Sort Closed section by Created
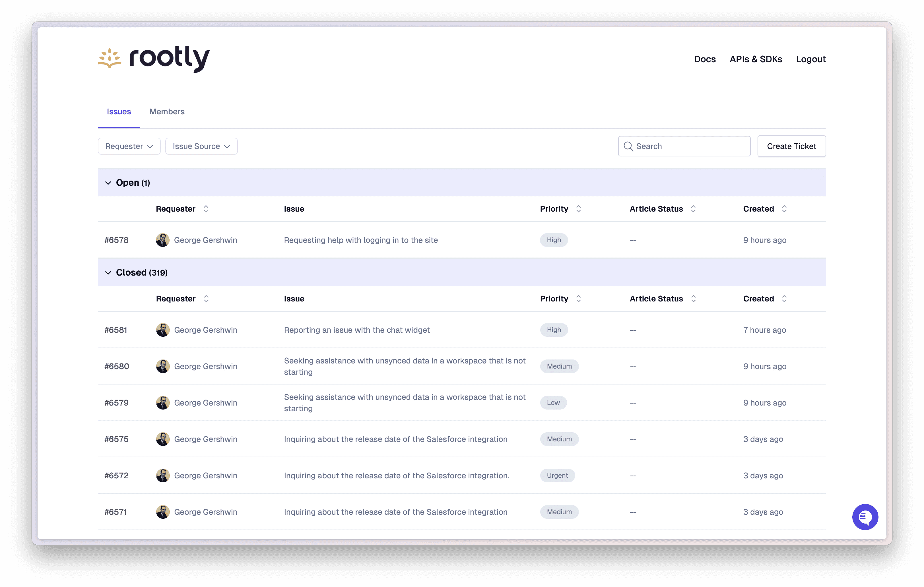924x587 pixels. [784, 299]
